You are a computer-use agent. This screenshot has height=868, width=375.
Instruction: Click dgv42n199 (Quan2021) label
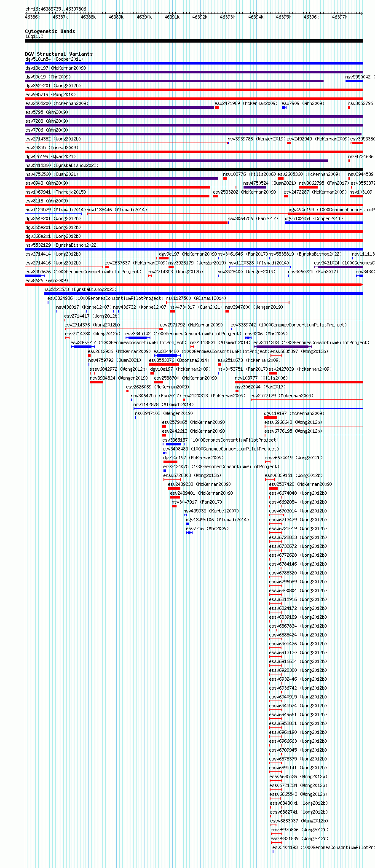(51, 156)
